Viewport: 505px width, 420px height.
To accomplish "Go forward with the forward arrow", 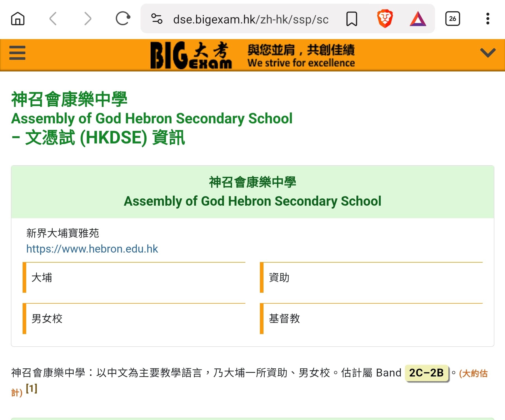I will pyautogui.click(x=88, y=19).
